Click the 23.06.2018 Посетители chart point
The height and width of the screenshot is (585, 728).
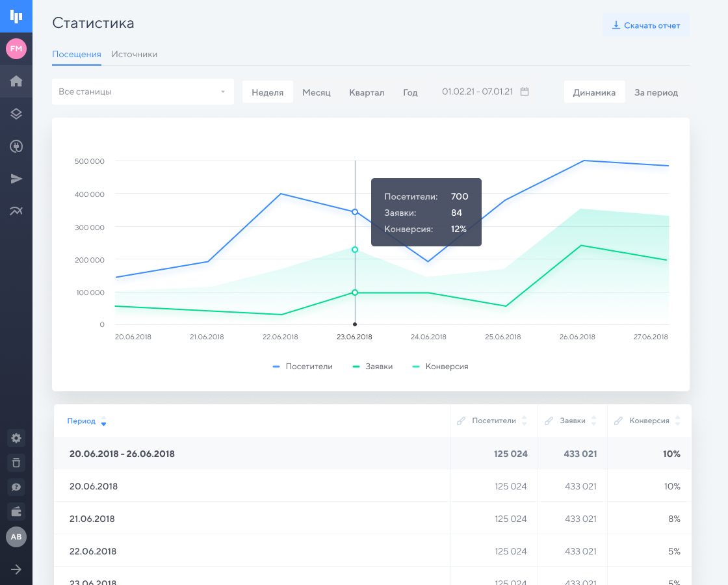[355, 212]
